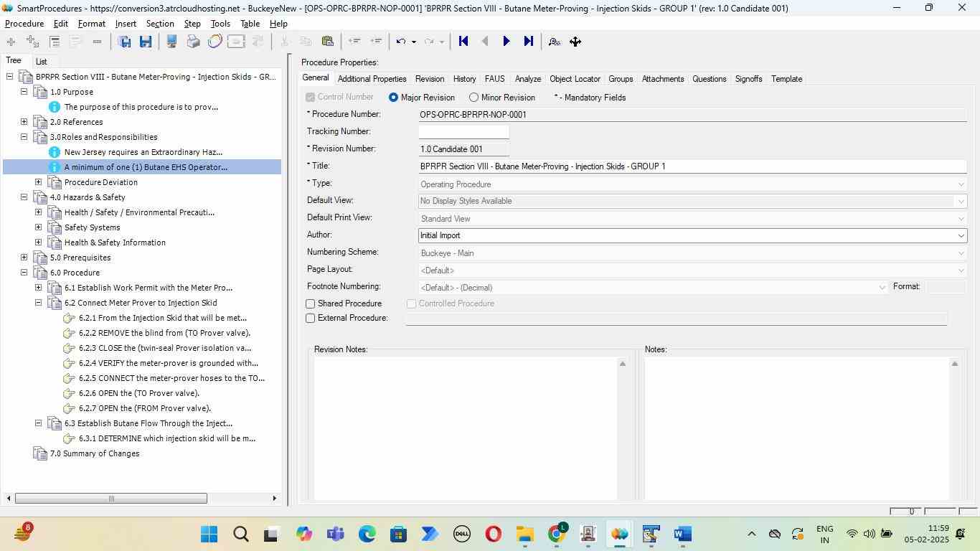
Task: Toggle the Control Number checkbox
Action: (x=311, y=98)
